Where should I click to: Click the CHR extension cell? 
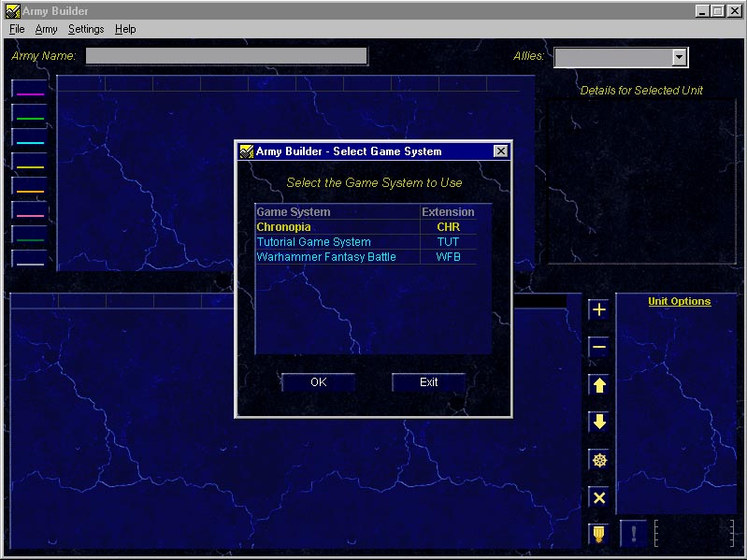(449, 226)
